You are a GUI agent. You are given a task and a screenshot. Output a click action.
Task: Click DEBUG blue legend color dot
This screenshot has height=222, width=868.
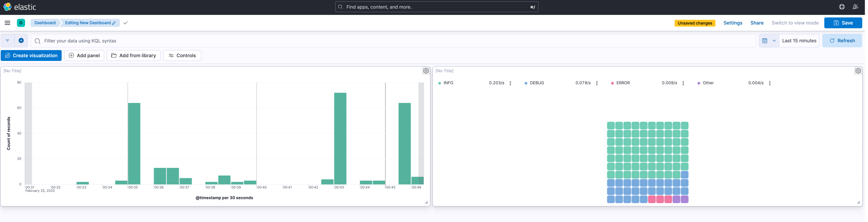(x=526, y=83)
